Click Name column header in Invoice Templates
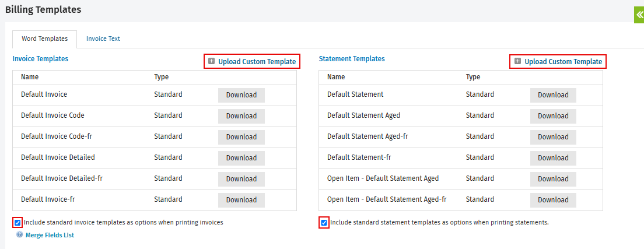Screen dimensions: 644x249 click(x=30, y=77)
